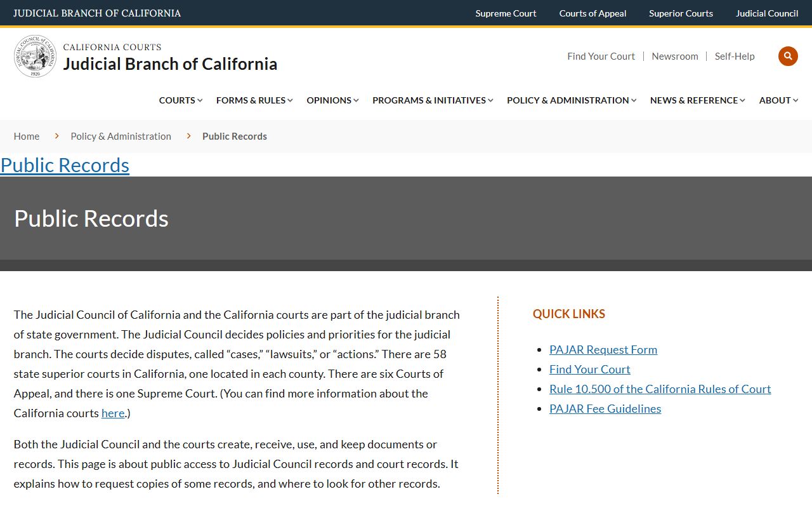Click the white Public Records banner title

point(91,218)
